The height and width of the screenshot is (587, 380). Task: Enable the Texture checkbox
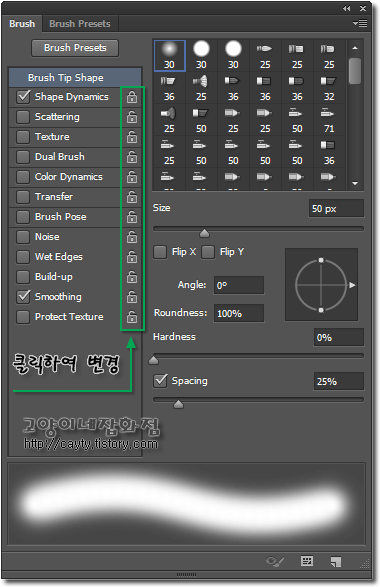tap(23, 137)
